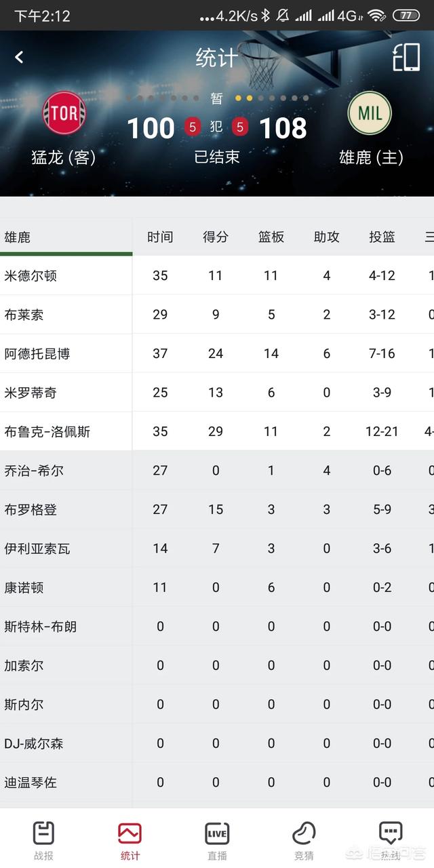Open the 竞猜 guessing tab icon
434x868 pixels.
click(304, 833)
